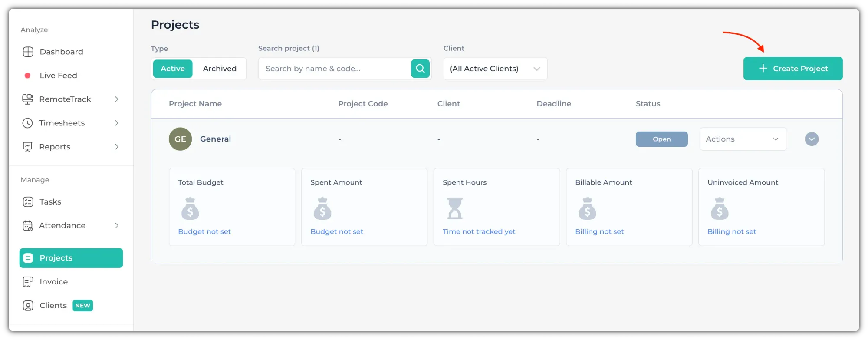The width and height of the screenshot is (868, 340).
Task: Click the Tasks checklist icon
Action: pos(28,202)
